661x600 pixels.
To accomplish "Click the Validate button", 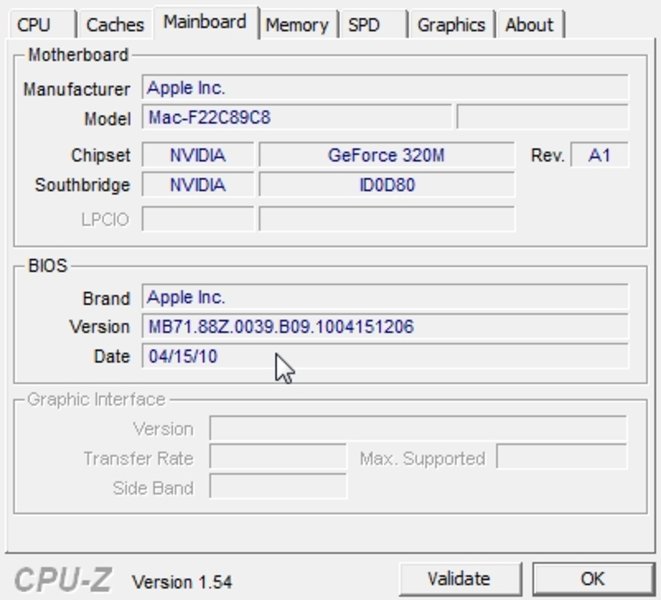I will click(x=459, y=578).
